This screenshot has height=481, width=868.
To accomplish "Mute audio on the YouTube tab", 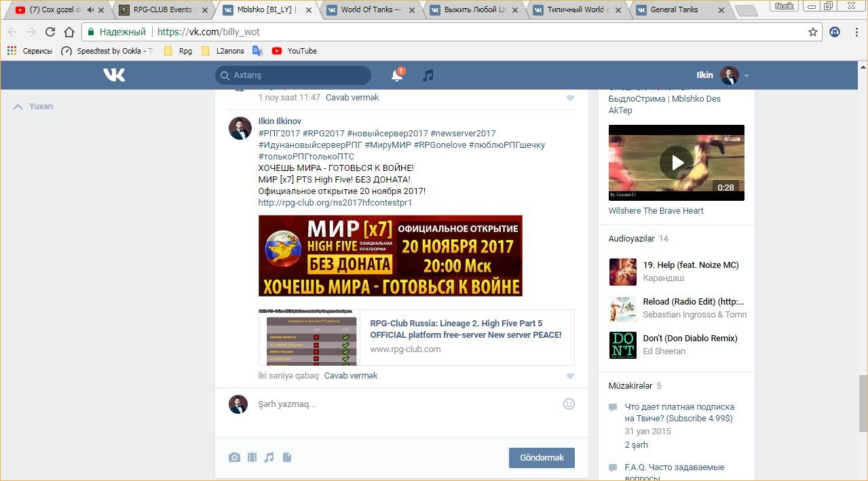I will pos(90,10).
